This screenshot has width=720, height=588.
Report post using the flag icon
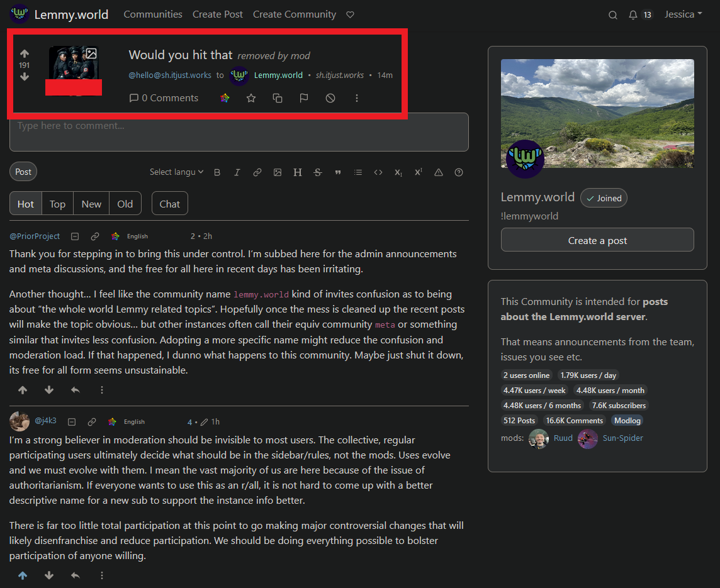click(x=303, y=98)
